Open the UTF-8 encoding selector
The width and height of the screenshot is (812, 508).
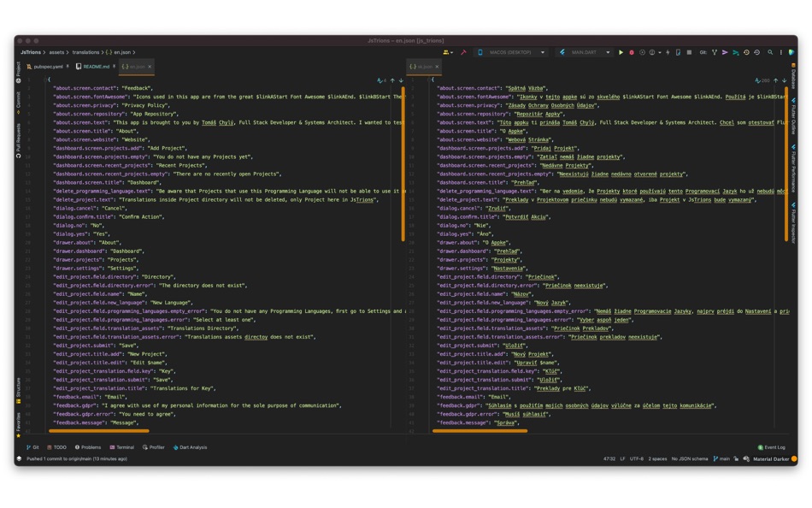click(637, 458)
